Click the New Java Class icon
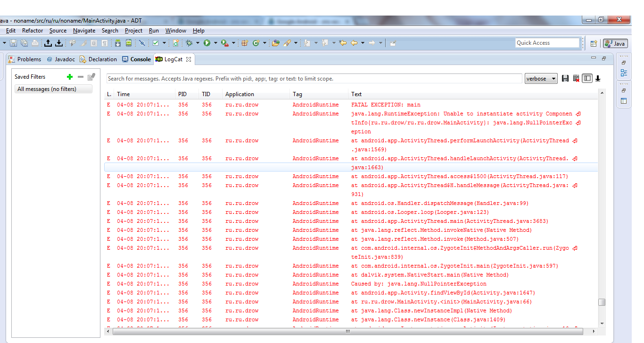 click(x=256, y=43)
